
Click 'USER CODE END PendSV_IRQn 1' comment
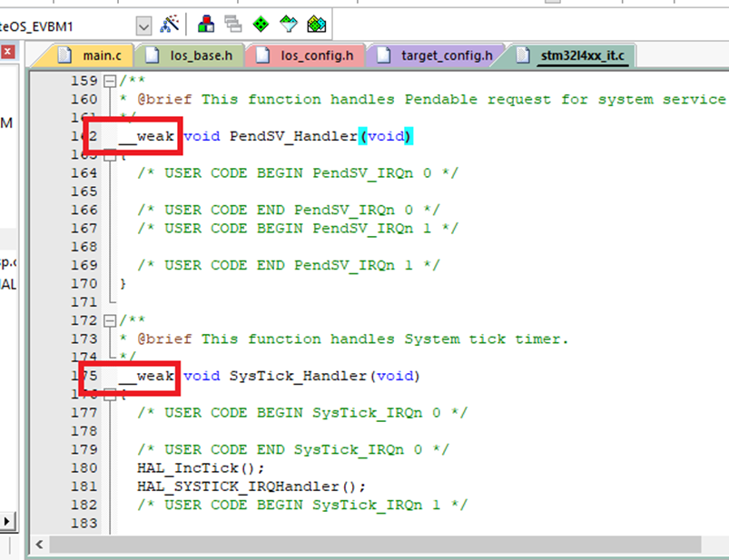(x=289, y=265)
